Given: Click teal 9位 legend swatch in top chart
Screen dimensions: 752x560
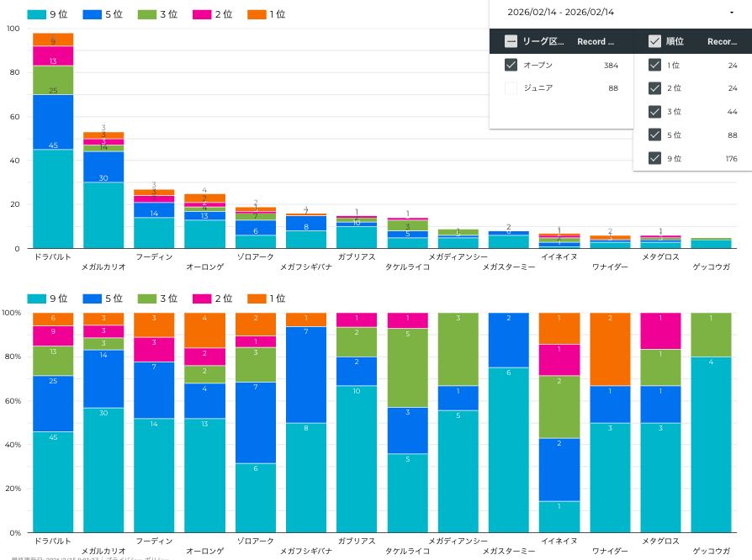Looking at the screenshot, I should 37,14.
